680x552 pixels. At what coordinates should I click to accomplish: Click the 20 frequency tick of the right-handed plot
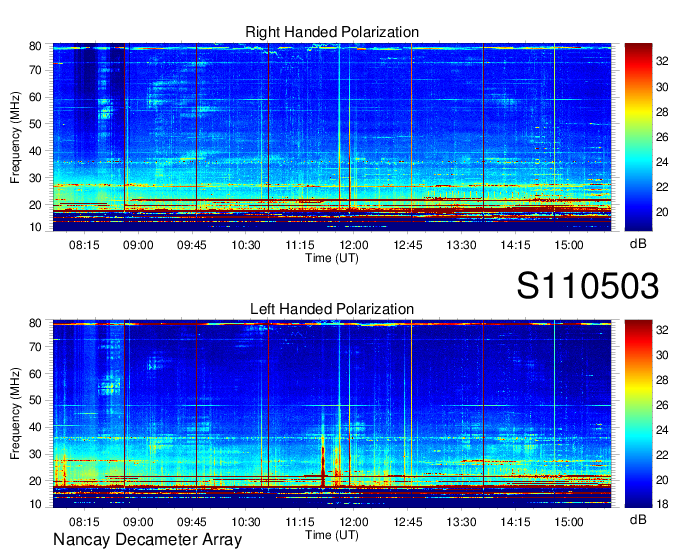pyautogui.click(x=35, y=205)
